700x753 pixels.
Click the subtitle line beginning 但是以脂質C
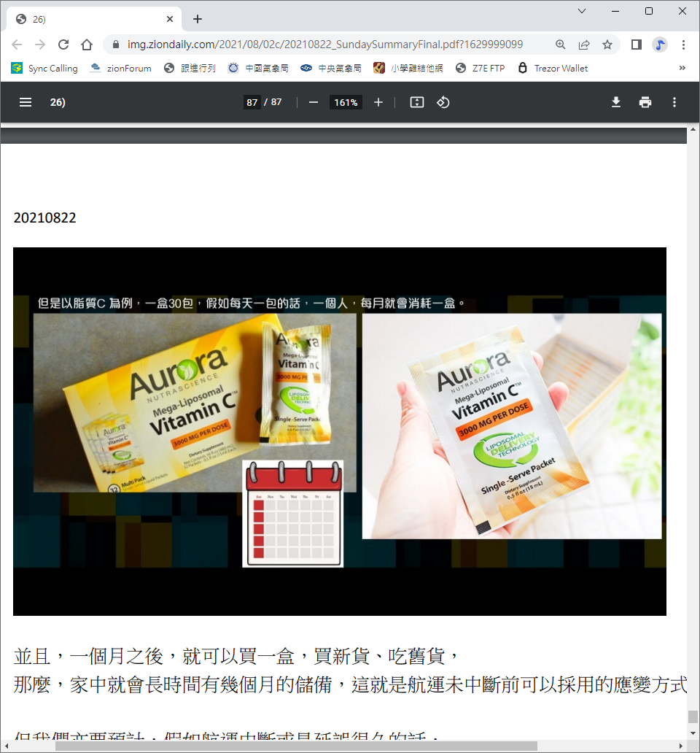(x=251, y=304)
